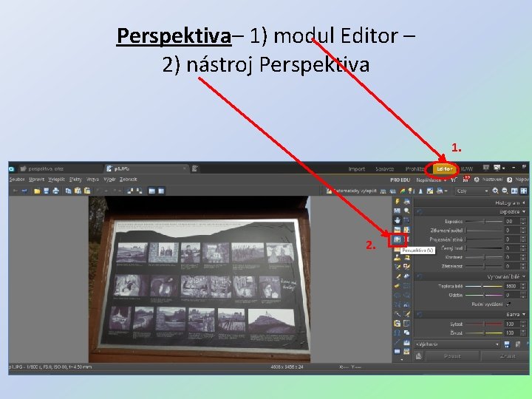Collapse the Expozice section
532x399 pixels.
click(524, 212)
